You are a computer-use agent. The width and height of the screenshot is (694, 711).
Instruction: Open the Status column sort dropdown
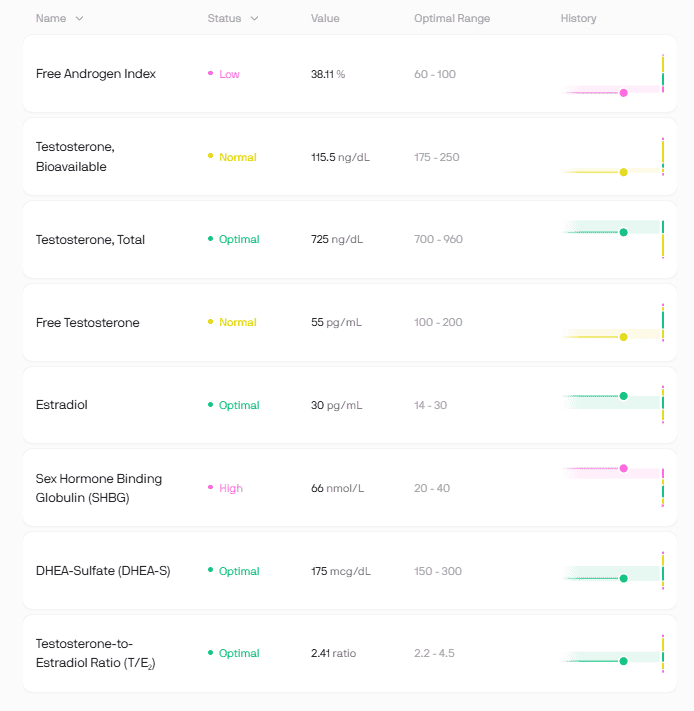point(254,19)
